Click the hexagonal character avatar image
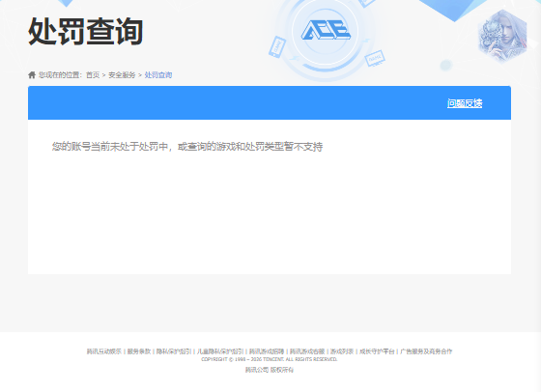Screen dimensions: 541x392 pos(502,36)
